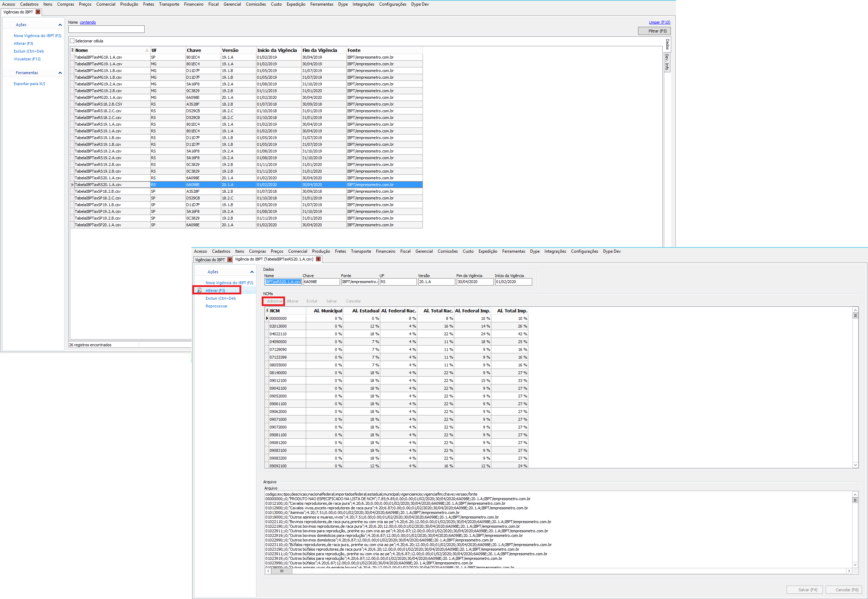The width and height of the screenshot is (868, 599).
Task: Open the column chooser icon of the NCM grid
Action: pos(267,310)
